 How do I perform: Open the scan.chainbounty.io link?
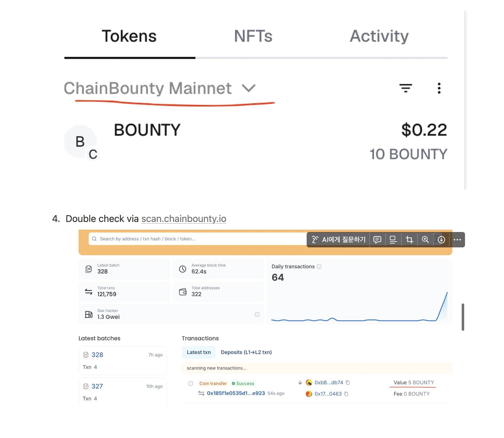click(x=184, y=219)
